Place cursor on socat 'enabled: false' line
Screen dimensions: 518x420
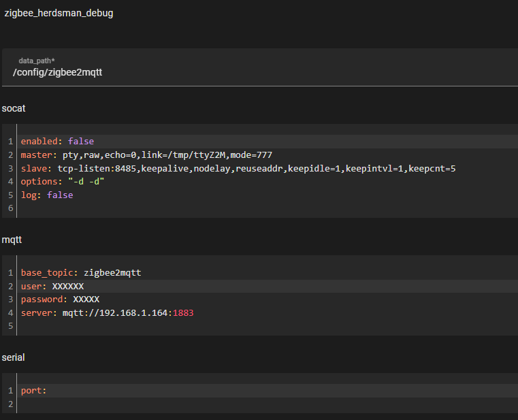[57, 141]
